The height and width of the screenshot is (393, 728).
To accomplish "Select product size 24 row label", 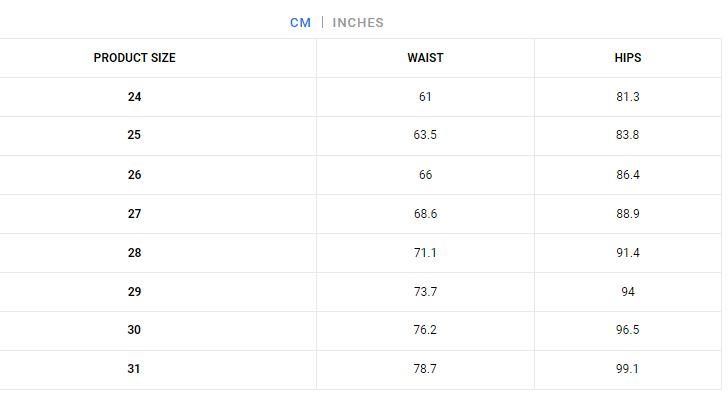I will point(135,97).
